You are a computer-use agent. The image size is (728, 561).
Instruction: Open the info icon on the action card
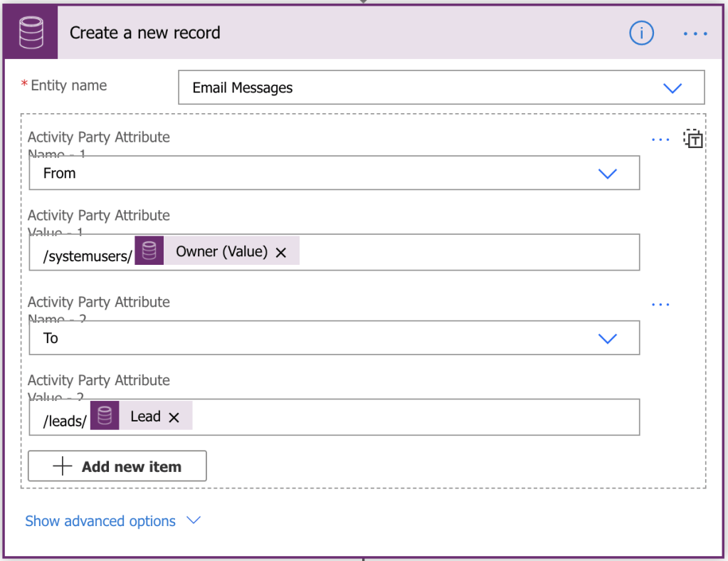point(641,33)
